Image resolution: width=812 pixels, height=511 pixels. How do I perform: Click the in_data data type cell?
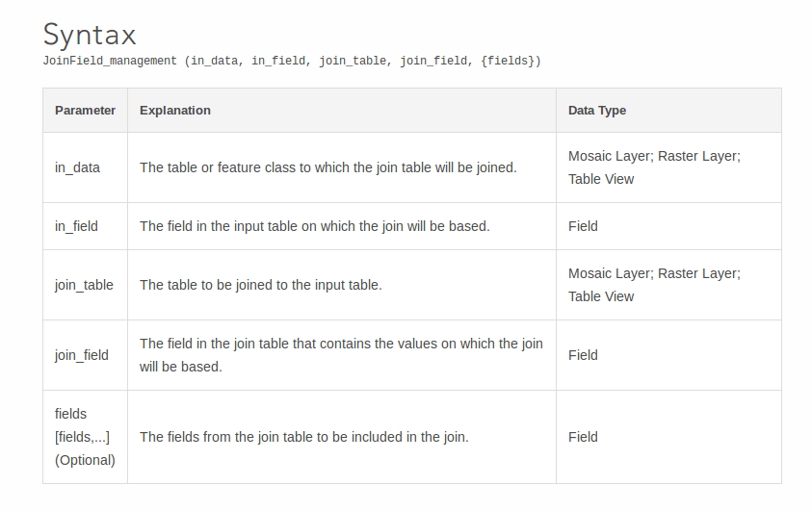tap(654, 167)
